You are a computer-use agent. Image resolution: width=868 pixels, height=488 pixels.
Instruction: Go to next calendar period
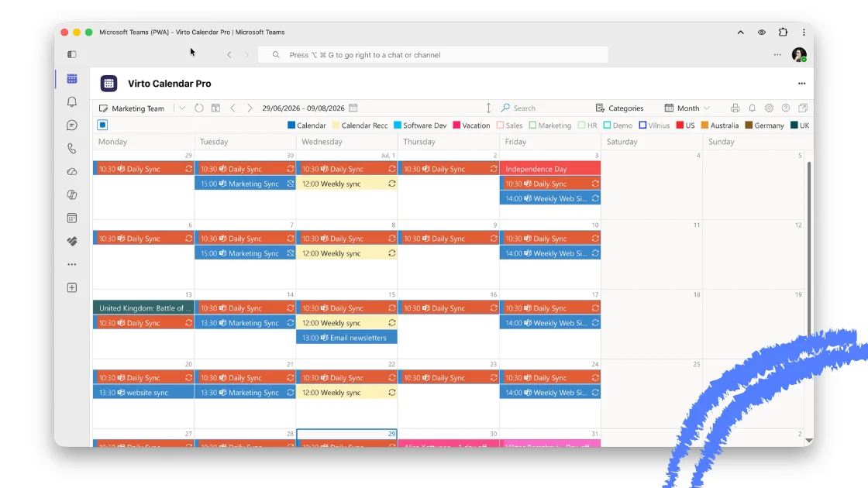click(250, 108)
